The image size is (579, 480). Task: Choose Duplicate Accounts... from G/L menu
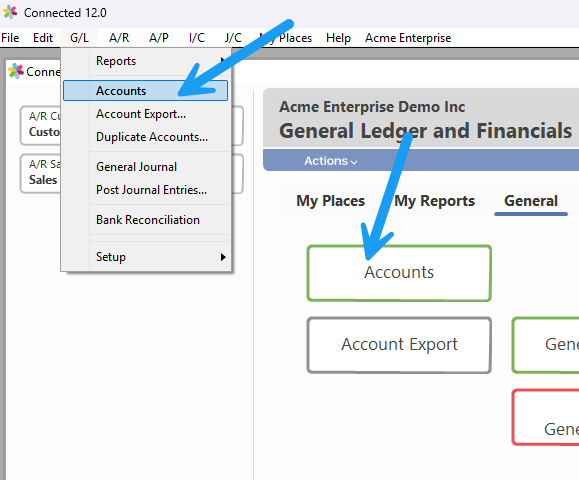[x=145, y=137]
